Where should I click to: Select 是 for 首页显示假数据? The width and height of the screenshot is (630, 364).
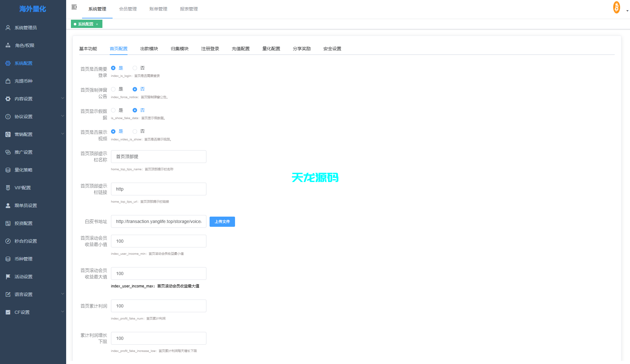113,110
